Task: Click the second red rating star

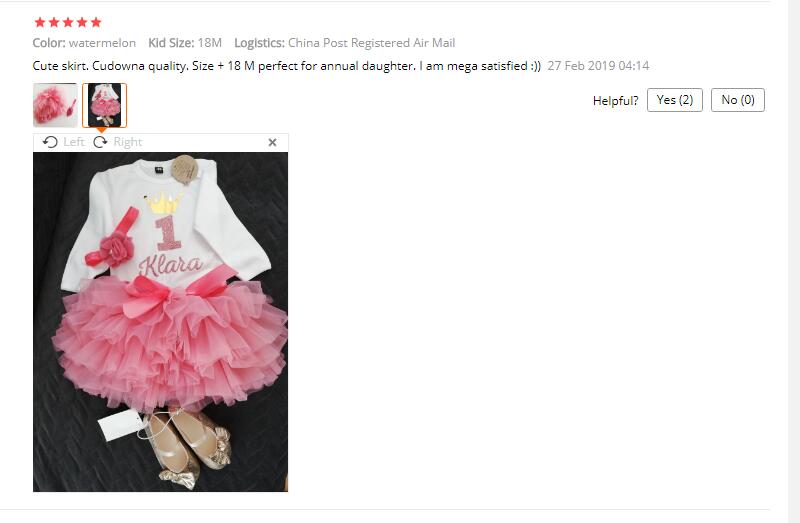Action: [x=54, y=22]
